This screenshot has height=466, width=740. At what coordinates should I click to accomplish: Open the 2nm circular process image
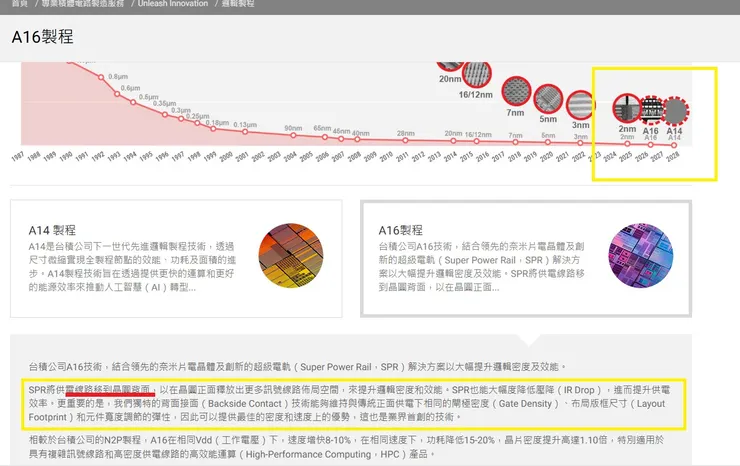coord(627,108)
